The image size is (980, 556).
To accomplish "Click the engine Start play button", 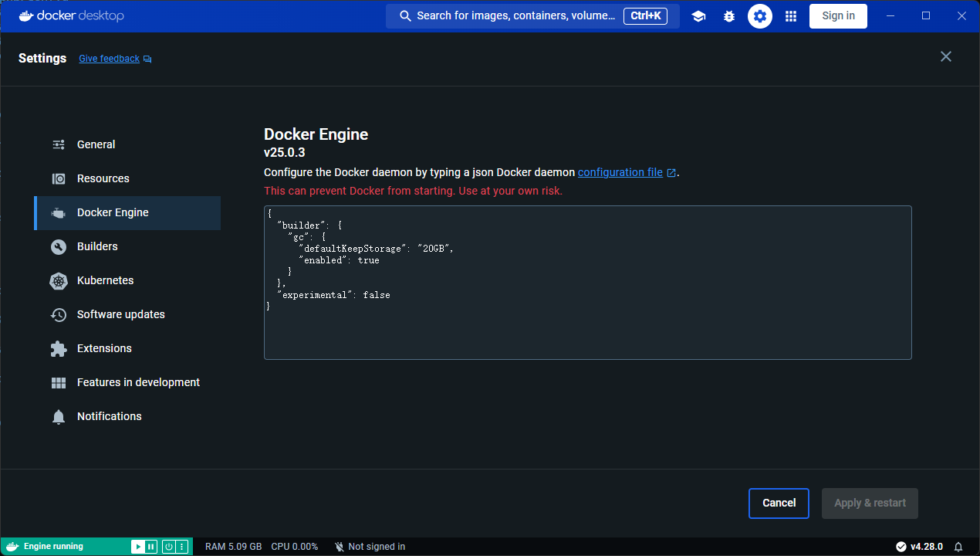I will tap(137, 547).
